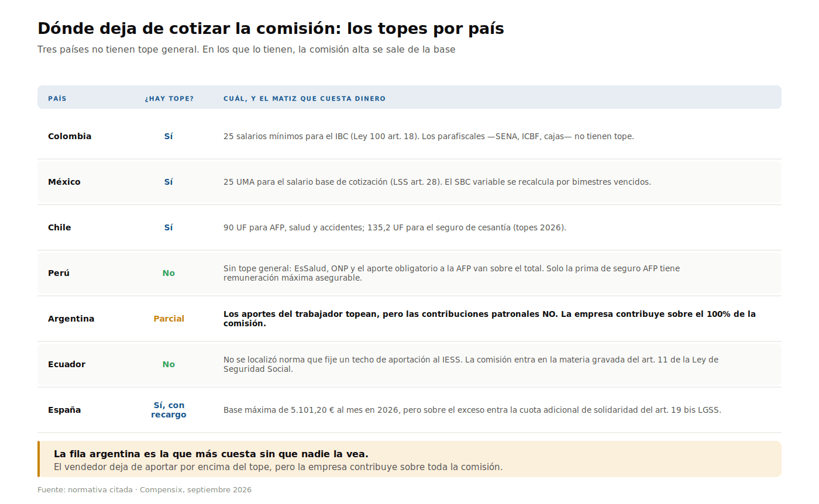
Task: Click the highlighted fila argentina callout box
Action: tap(409, 459)
